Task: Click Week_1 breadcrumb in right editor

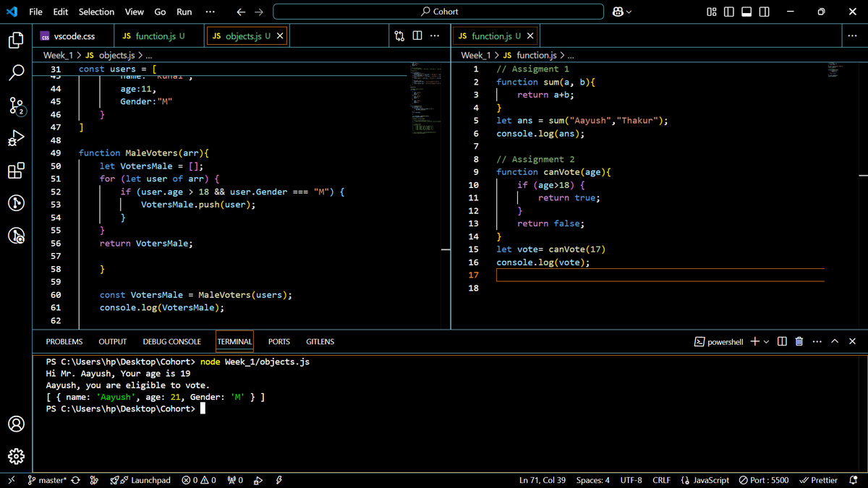Action: pyautogui.click(x=476, y=55)
